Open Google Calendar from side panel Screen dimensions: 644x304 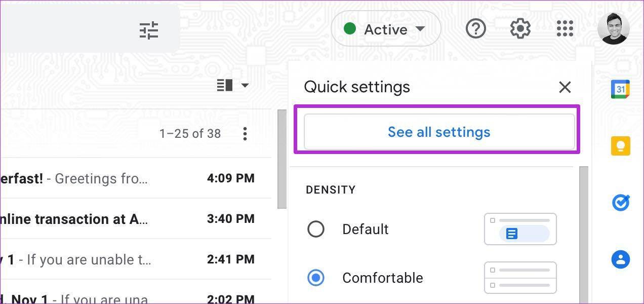coord(620,89)
